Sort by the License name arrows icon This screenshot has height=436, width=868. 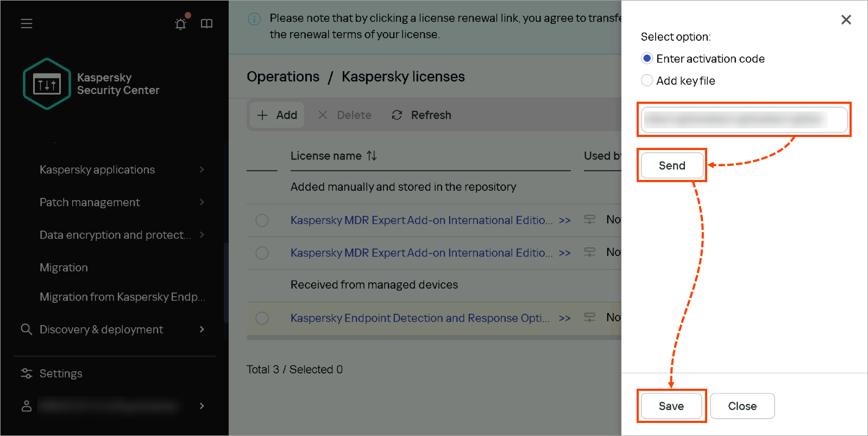[372, 156]
